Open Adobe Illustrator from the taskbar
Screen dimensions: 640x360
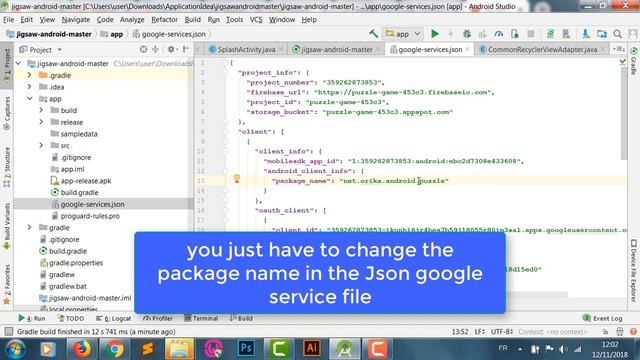[312, 349]
